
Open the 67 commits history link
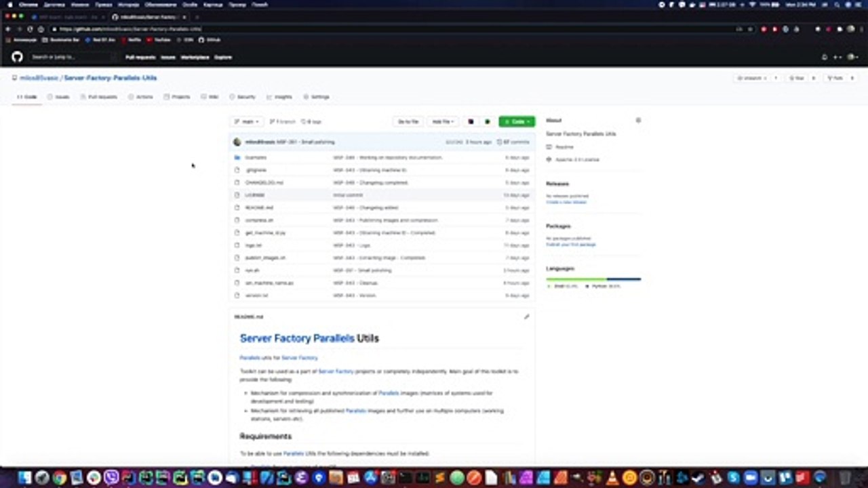(513, 142)
